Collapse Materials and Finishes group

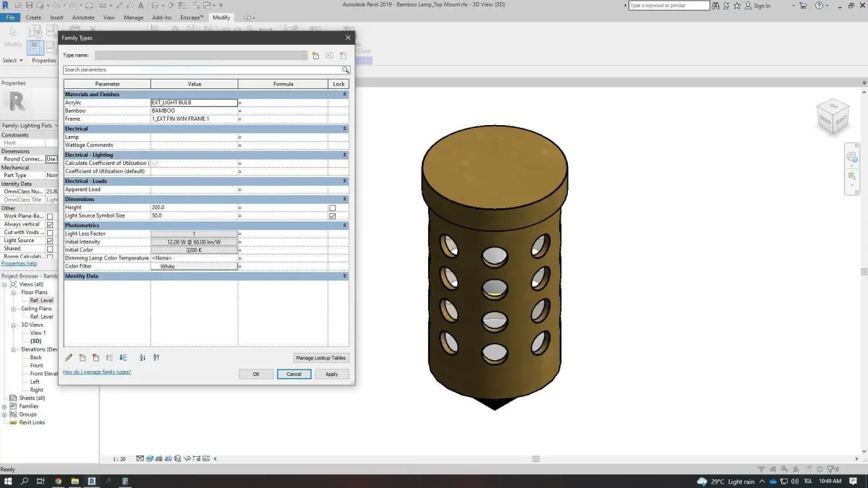coord(344,94)
